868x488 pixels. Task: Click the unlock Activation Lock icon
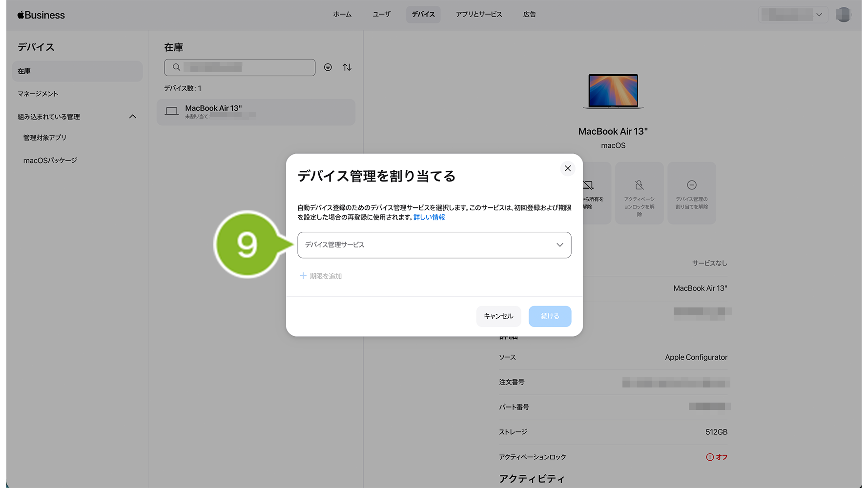click(639, 185)
